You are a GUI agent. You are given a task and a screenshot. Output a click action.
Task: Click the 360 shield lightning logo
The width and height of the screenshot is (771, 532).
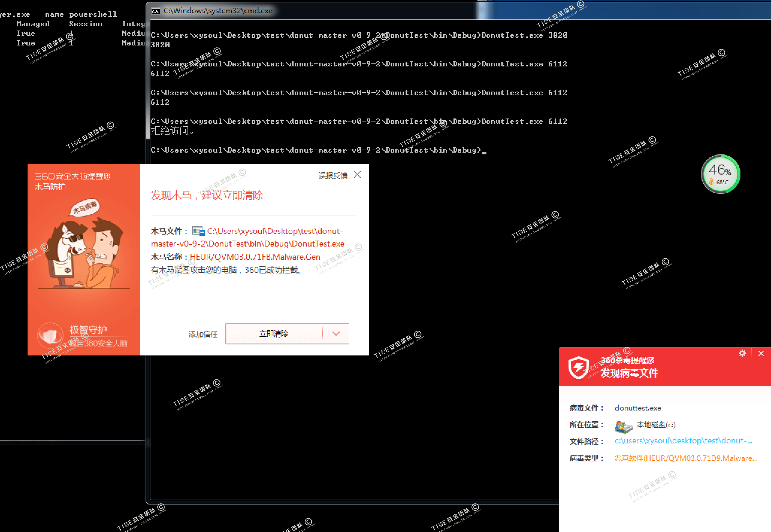(x=578, y=367)
